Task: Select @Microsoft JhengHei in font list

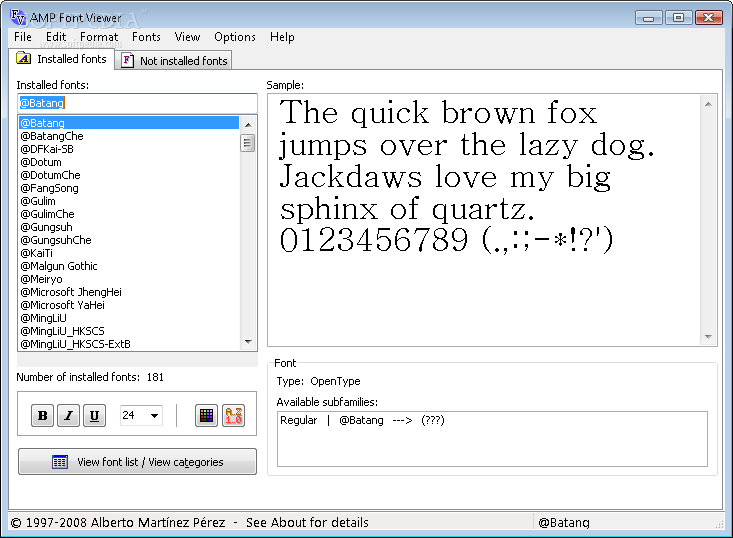Action: pos(129,292)
